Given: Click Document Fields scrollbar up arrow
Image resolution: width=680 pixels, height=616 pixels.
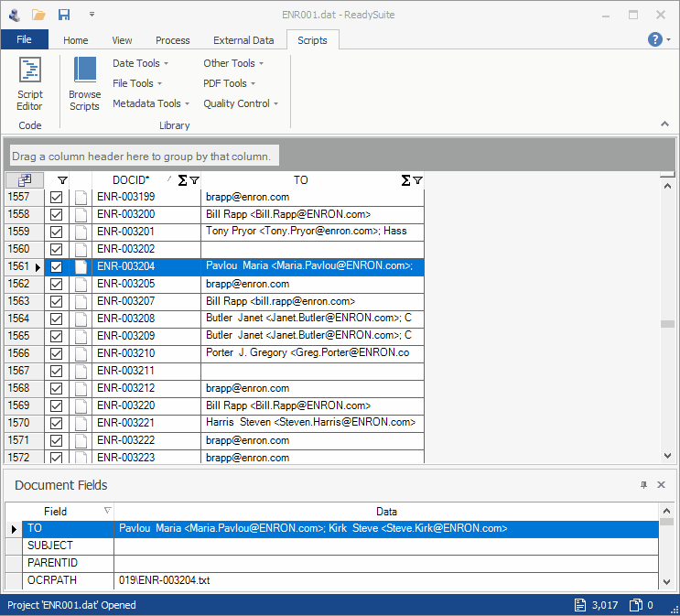Looking at the screenshot, I should pyautogui.click(x=666, y=511).
